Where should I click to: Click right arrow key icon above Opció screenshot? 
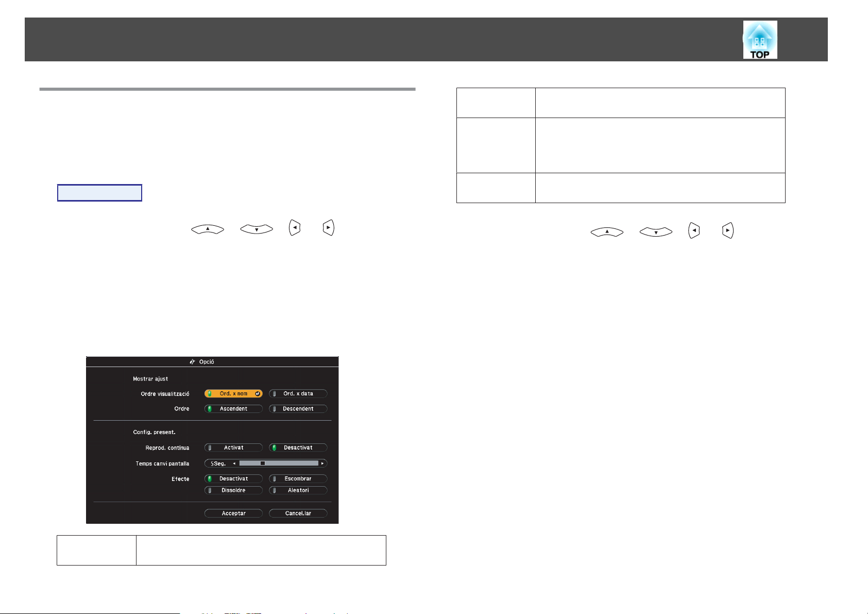point(328,228)
